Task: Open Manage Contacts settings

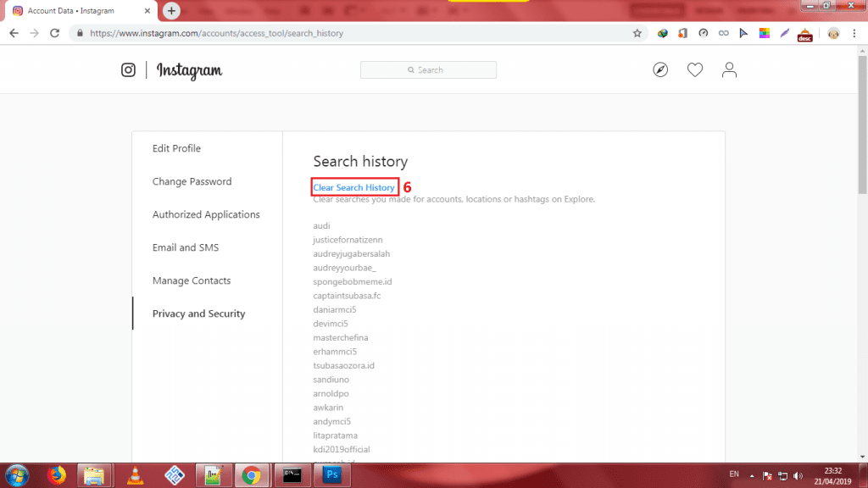Action: (192, 280)
